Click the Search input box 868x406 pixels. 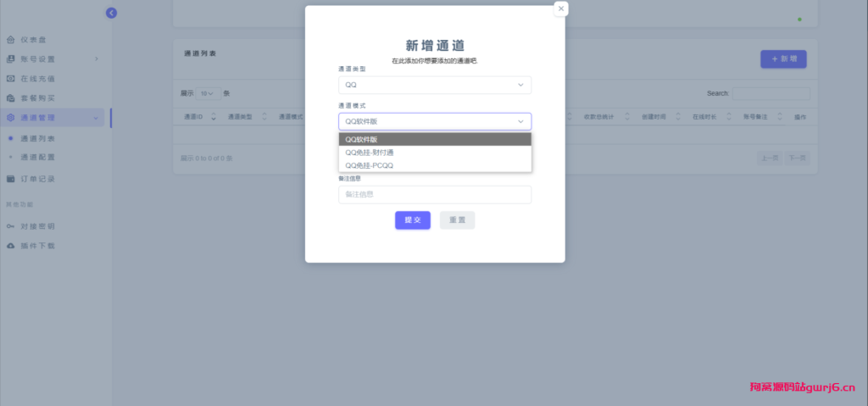[x=771, y=93]
